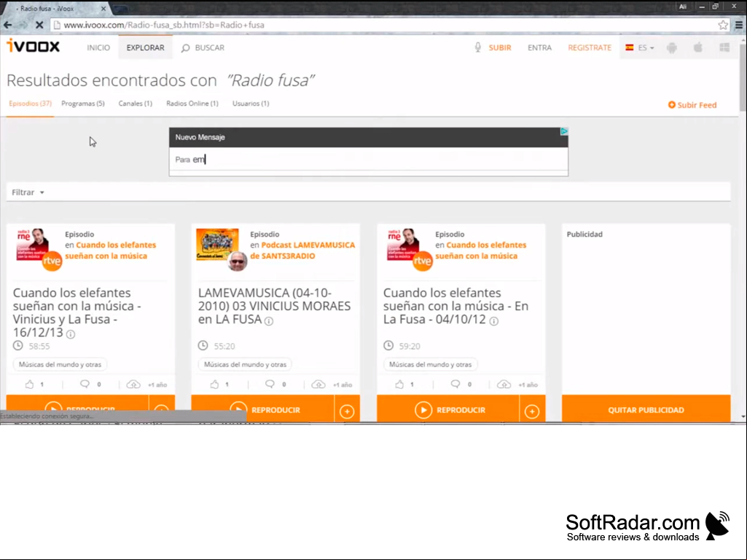Click the iVoox logo
The width and height of the screenshot is (747, 560).
[33, 46]
